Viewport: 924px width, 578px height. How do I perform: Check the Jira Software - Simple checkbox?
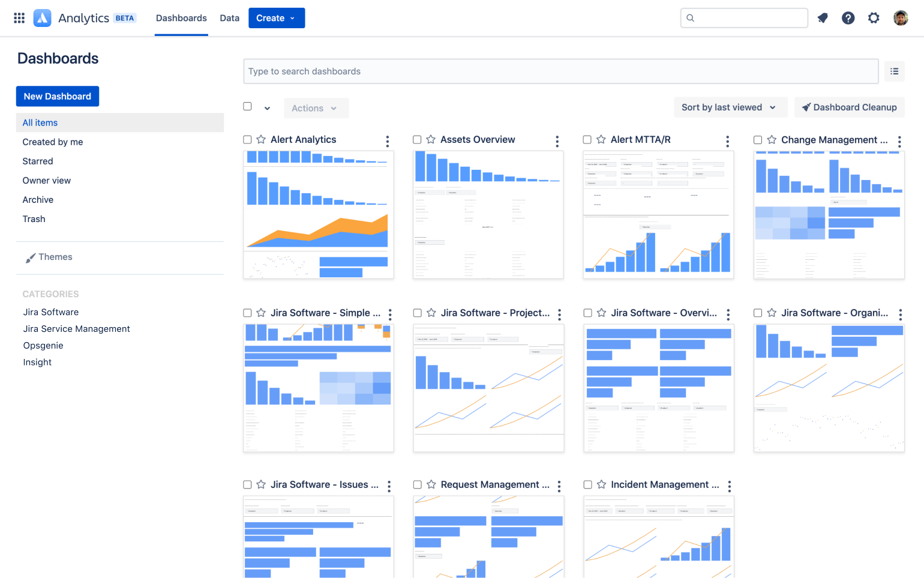click(247, 313)
